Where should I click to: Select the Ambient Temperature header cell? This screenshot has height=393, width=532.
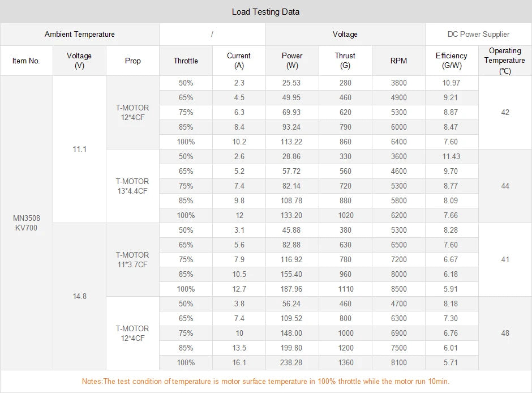tap(80, 35)
